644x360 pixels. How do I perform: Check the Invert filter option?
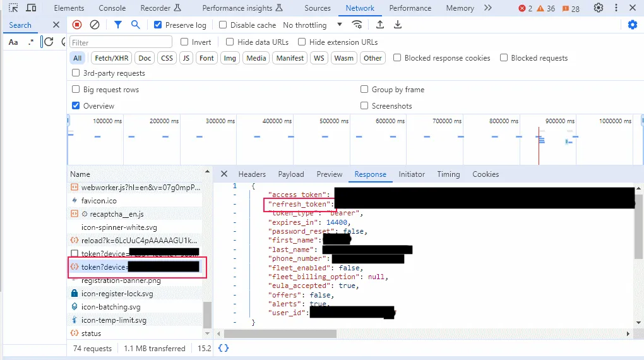point(184,42)
